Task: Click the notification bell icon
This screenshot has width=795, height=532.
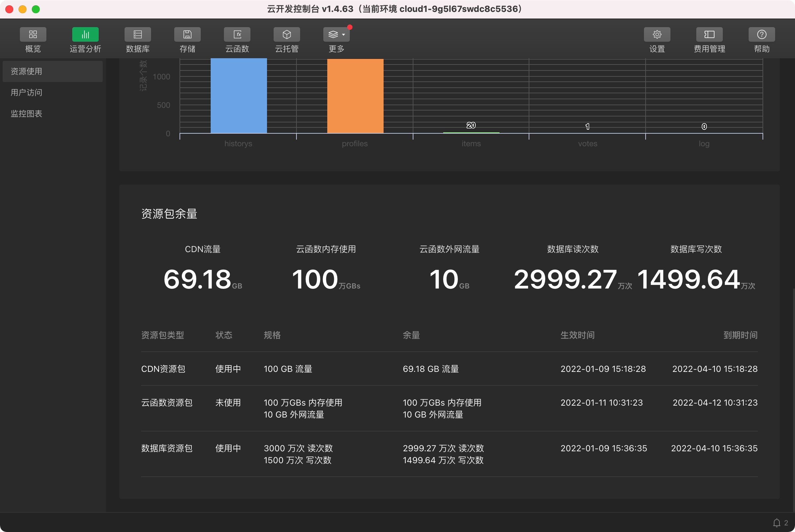Action: pos(776,523)
